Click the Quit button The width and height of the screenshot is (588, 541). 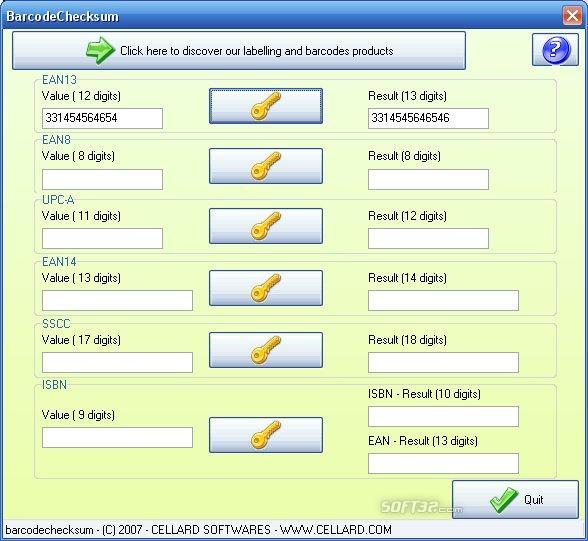(x=515, y=500)
